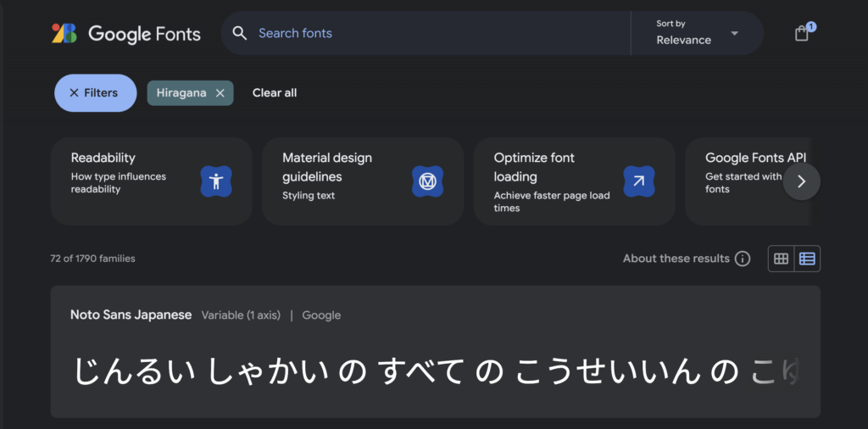This screenshot has width=868, height=429.
Task: Click the info icon beside About these results
Action: (743, 259)
